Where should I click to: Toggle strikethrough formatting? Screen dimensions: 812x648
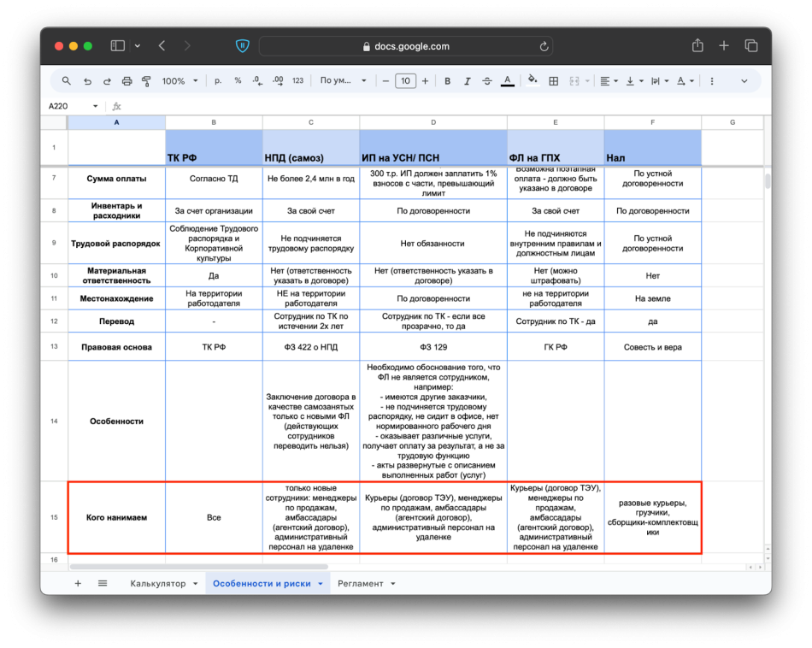pos(487,81)
